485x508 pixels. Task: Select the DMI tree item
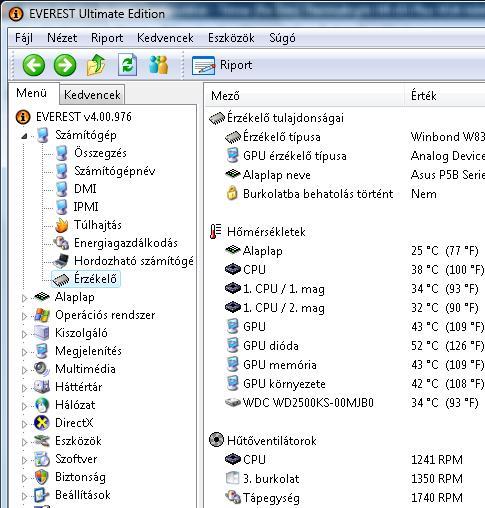pyautogui.click(x=85, y=189)
